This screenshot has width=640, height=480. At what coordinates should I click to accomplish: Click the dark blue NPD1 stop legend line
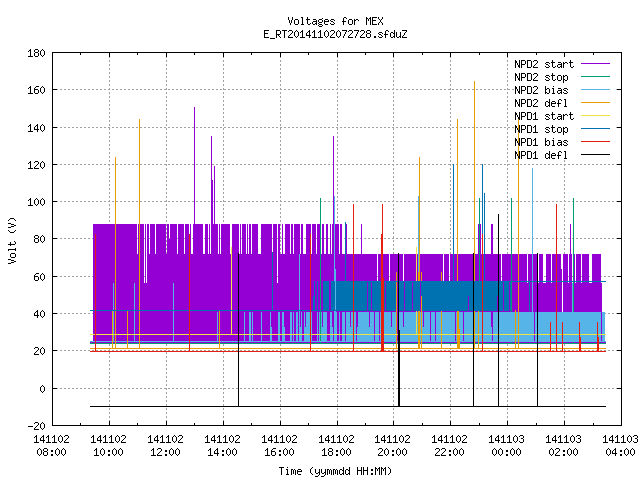595,129
